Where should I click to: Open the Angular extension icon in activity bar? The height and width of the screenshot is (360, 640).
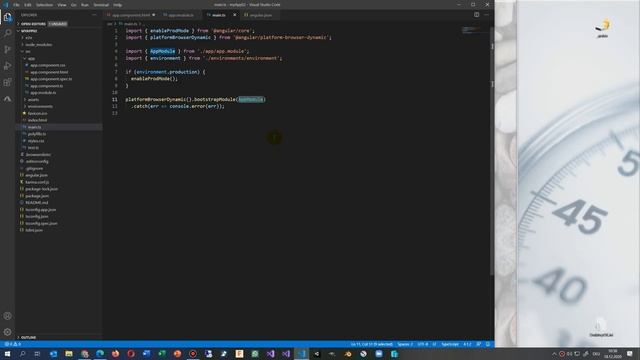tap(7, 99)
